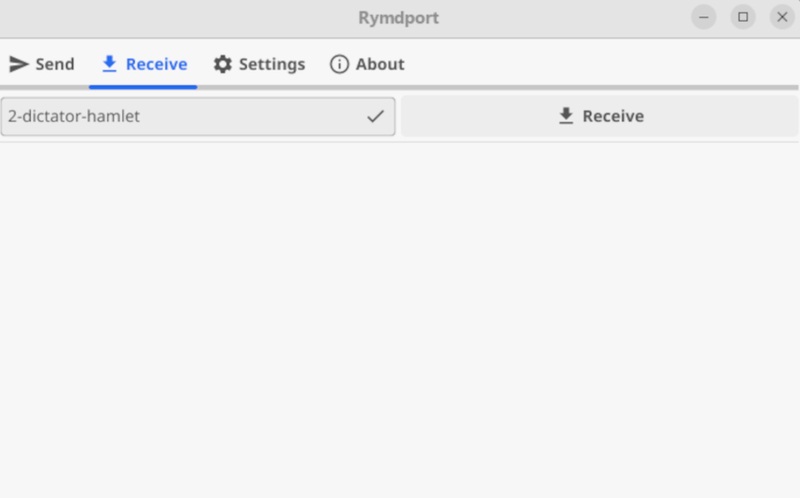Viewport: 800px width, 498px height.
Task: Minimize the Rymdport window
Action: click(704, 17)
